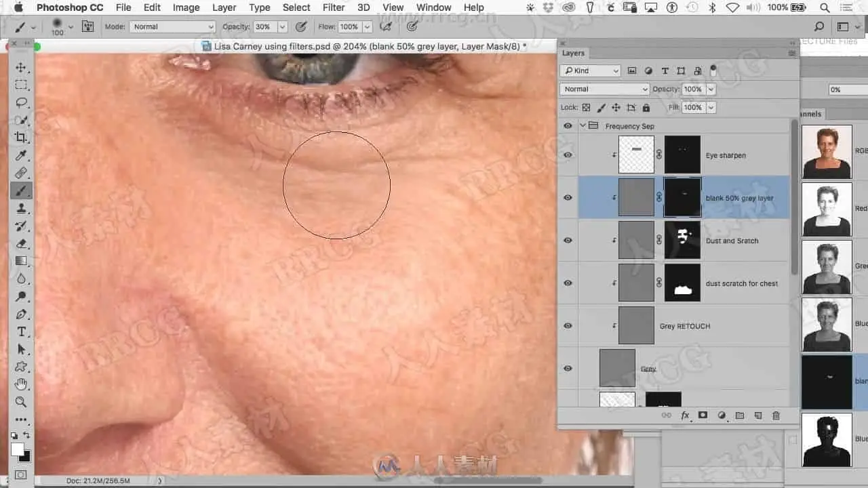Select the Hand tool
This screenshot has width=868, height=488.
coord(21,384)
